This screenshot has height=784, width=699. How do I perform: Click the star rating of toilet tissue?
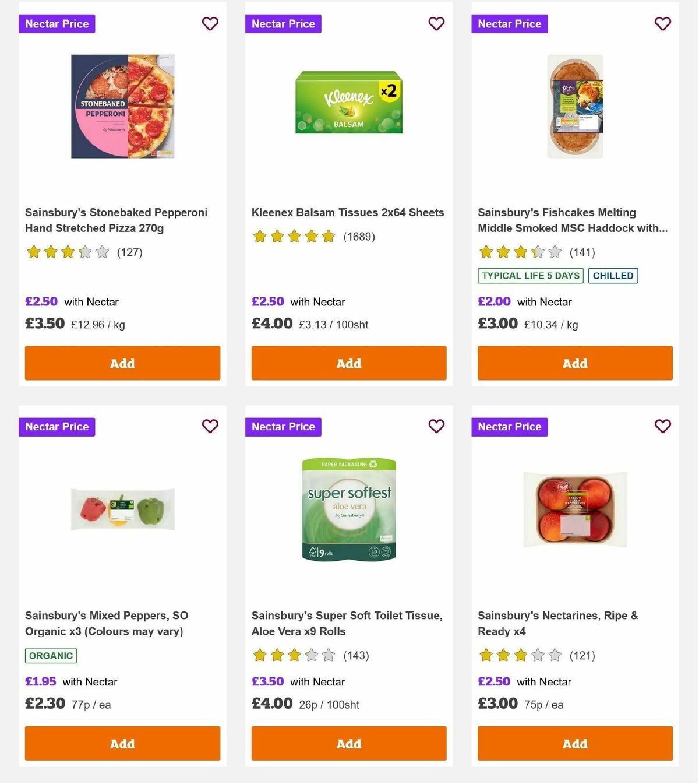click(x=294, y=655)
